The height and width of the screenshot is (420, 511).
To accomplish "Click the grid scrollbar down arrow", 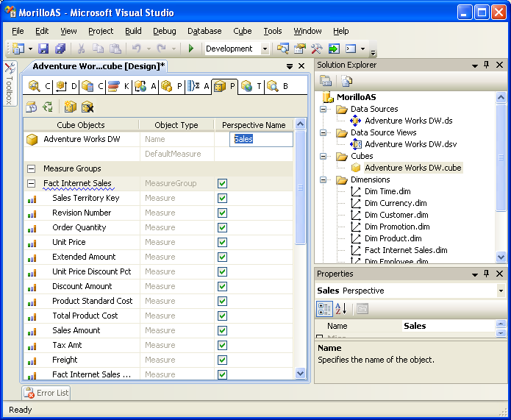I will click(x=300, y=373).
